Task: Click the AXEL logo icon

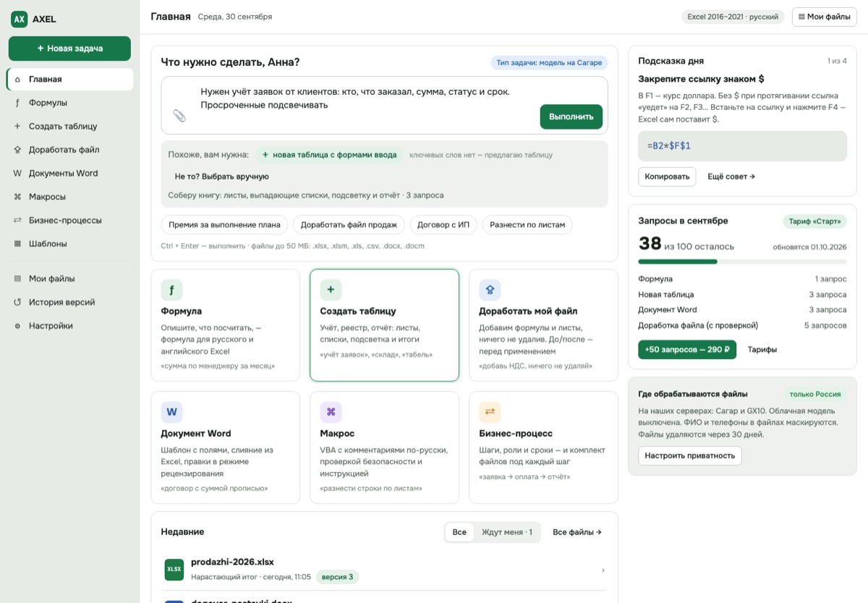Action: click(x=19, y=20)
